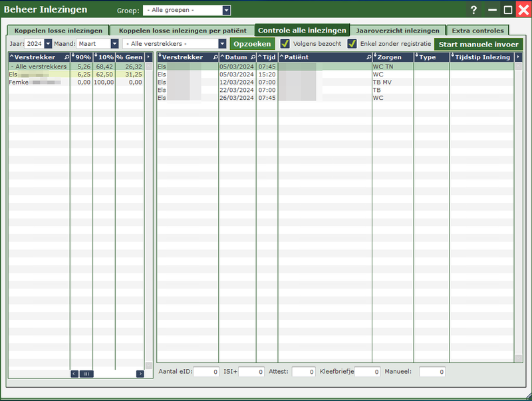Open the Alle verstrekkers dropdown
Image resolution: width=532 pixels, height=401 pixels.
pyautogui.click(x=222, y=44)
